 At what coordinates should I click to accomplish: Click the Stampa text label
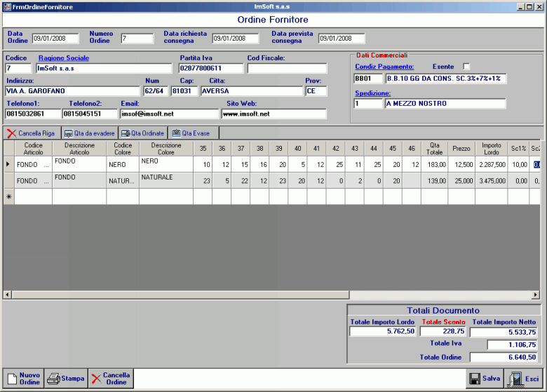[x=72, y=379]
